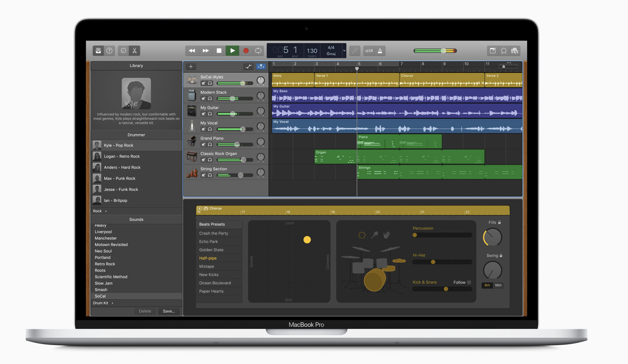Click the Tuner icon

[354, 50]
